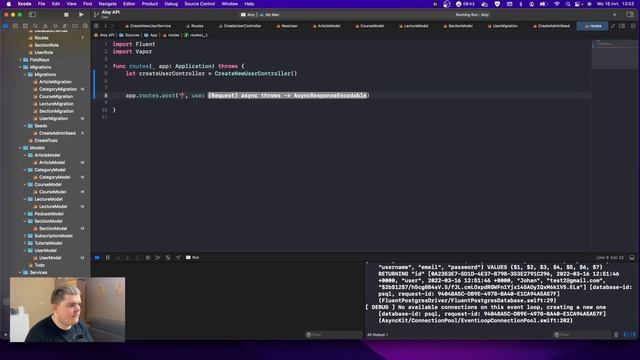The image size is (640, 360).
Task: Select My Mac run destination
Action: pyautogui.click(x=270, y=15)
